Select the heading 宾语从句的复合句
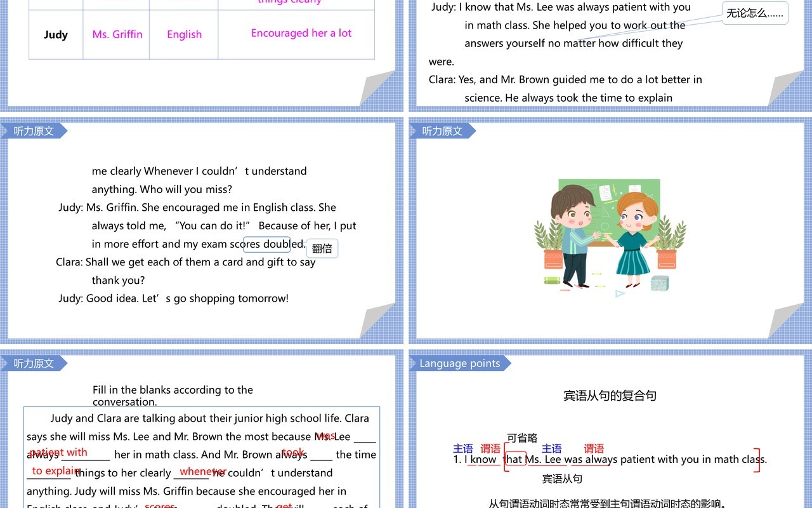The height and width of the screenshot is (508, 812). [x=610, y=396]
